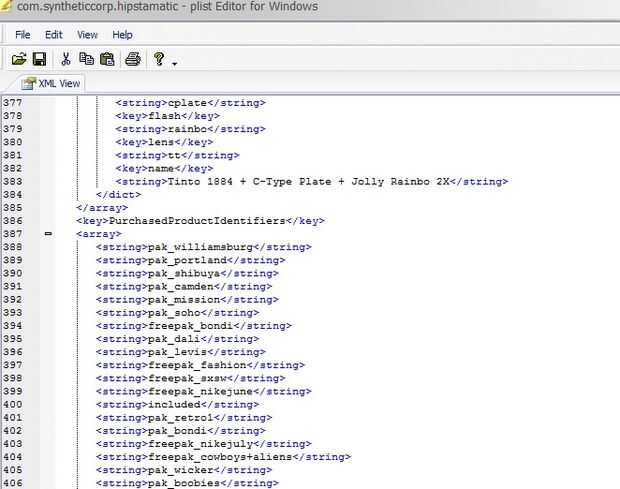The image size is (620, 489).
Task: Open toolbar options dropdown arrow
Action: [174, 63]
